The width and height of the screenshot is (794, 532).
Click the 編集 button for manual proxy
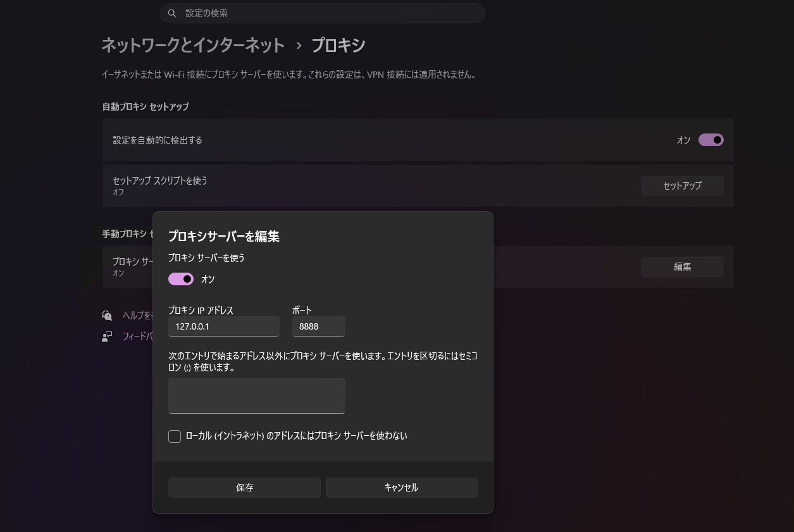coord(682,267)
